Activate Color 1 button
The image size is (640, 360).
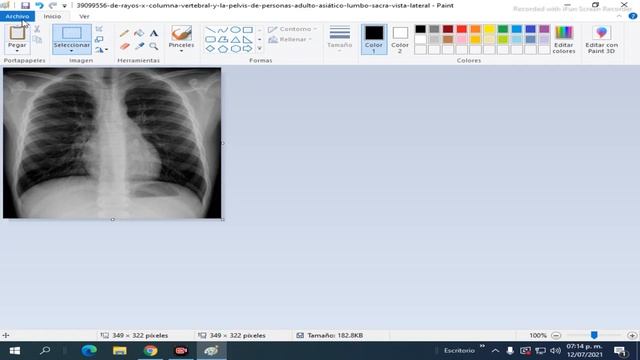tap(374, 39)
